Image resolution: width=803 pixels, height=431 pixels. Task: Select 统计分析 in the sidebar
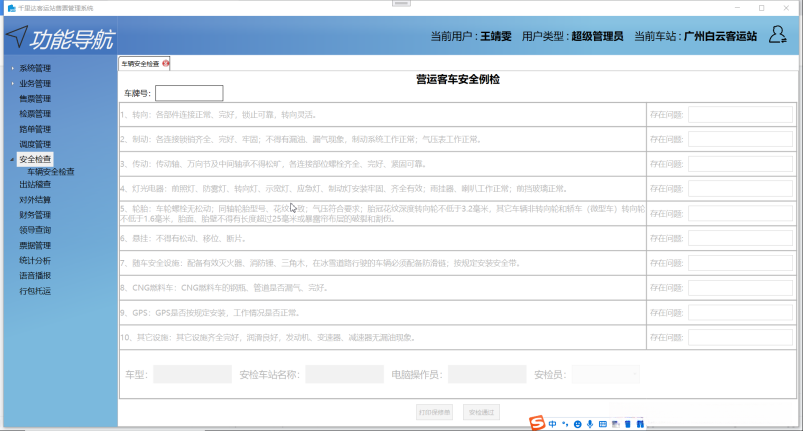click(x=35, y=260)
